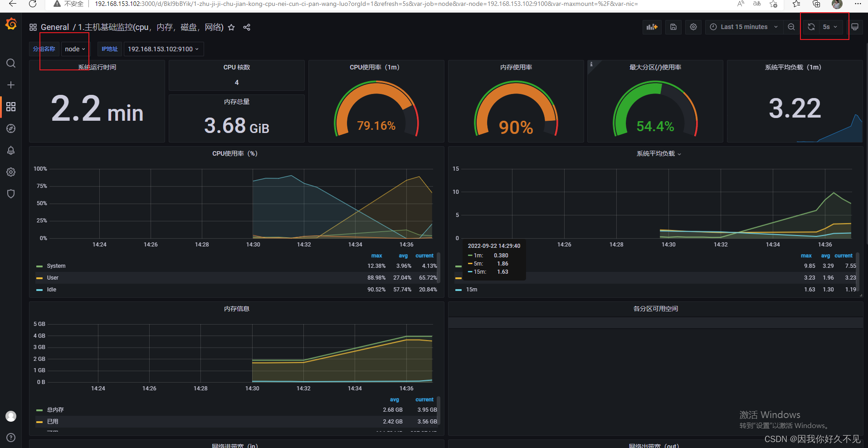
Task: Save dashboard with the disk icon
Action: tap(673, 27)
